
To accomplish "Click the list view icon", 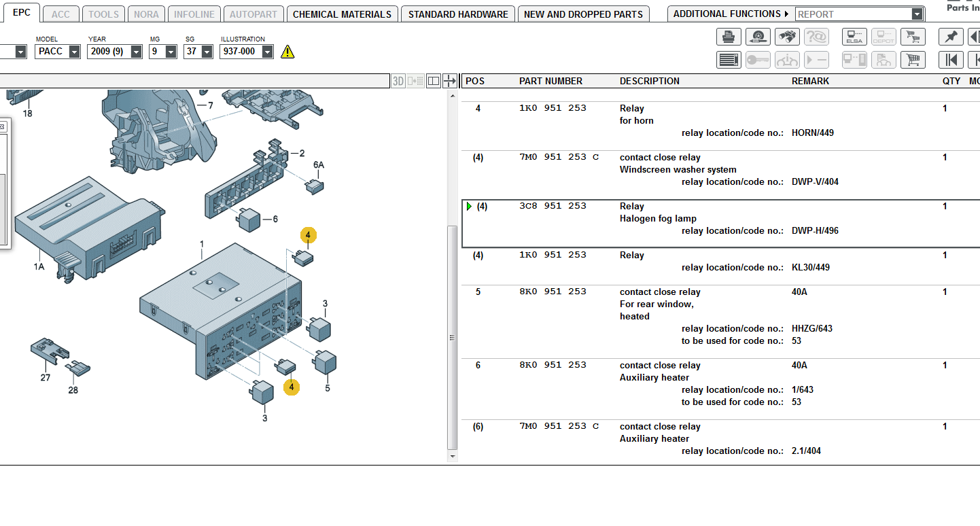I will pos(729,60).
